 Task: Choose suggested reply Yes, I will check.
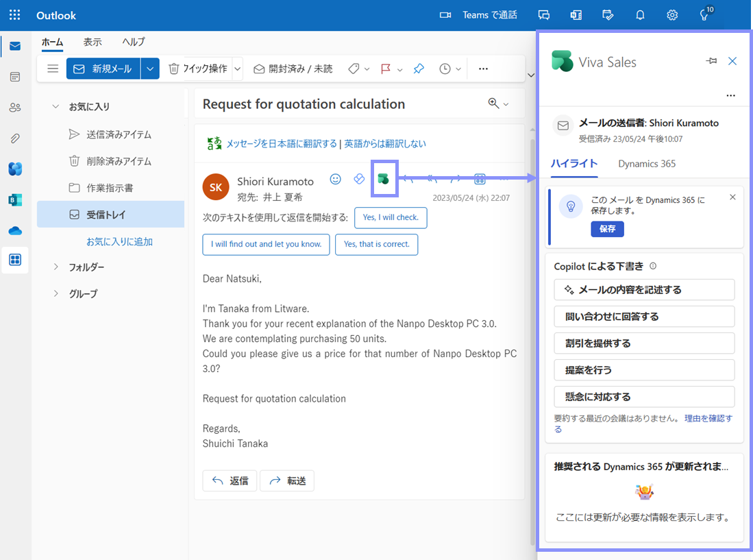(x=391, y=217)
